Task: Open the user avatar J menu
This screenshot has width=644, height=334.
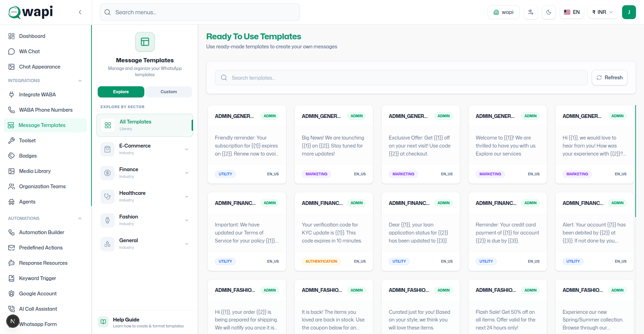Action: [629, 12]
